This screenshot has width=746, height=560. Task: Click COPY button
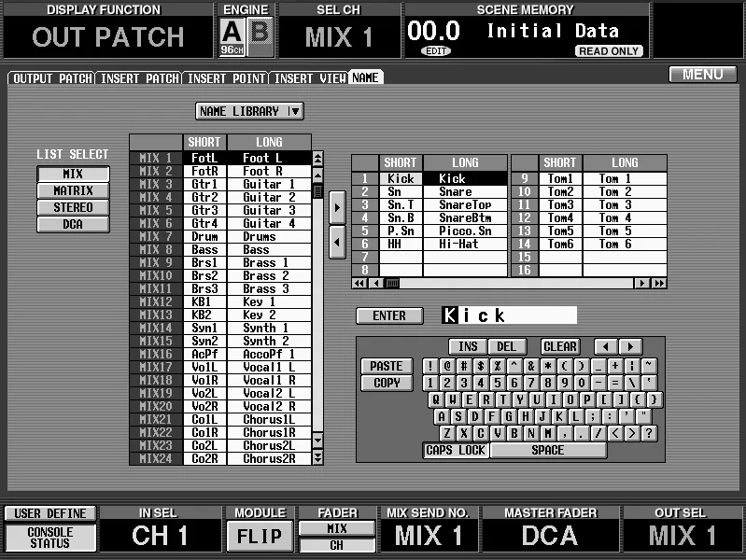[x=387, y=383]
